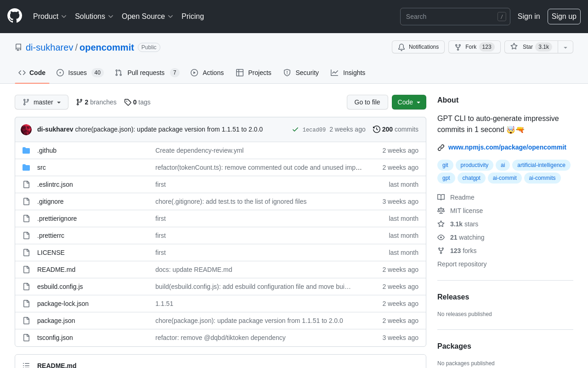Click the fork icon beside 123 forks
The image size is (588, 368).
(x=441, y=251)
